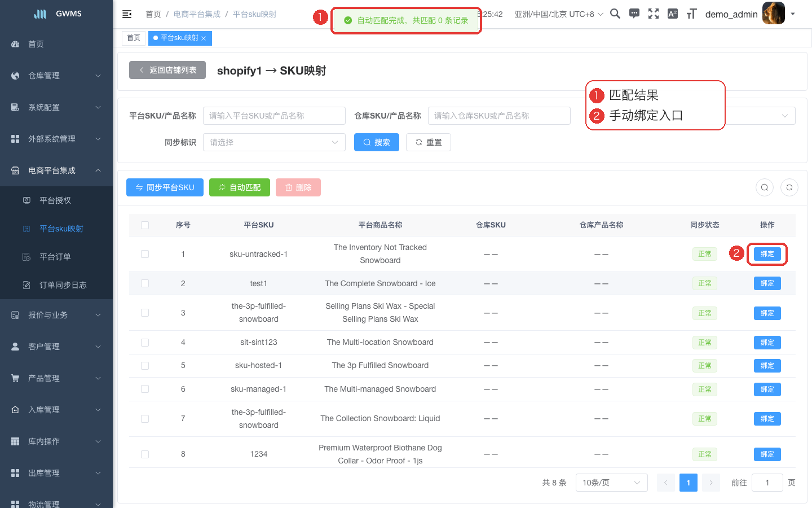Open the 同步标识 select dropdown

pyautogui.click(x=274, y=142)
